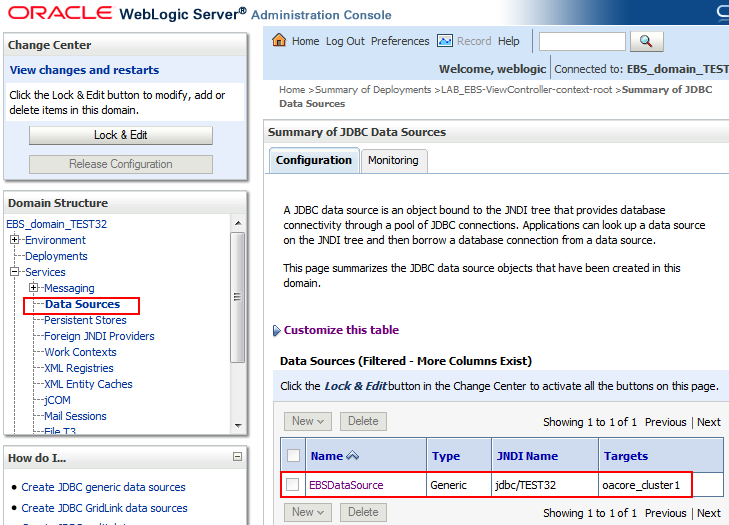The height and width of the screenshot is (525, 729).
Task: Click top Next pagination link
Action: point(709,422)
